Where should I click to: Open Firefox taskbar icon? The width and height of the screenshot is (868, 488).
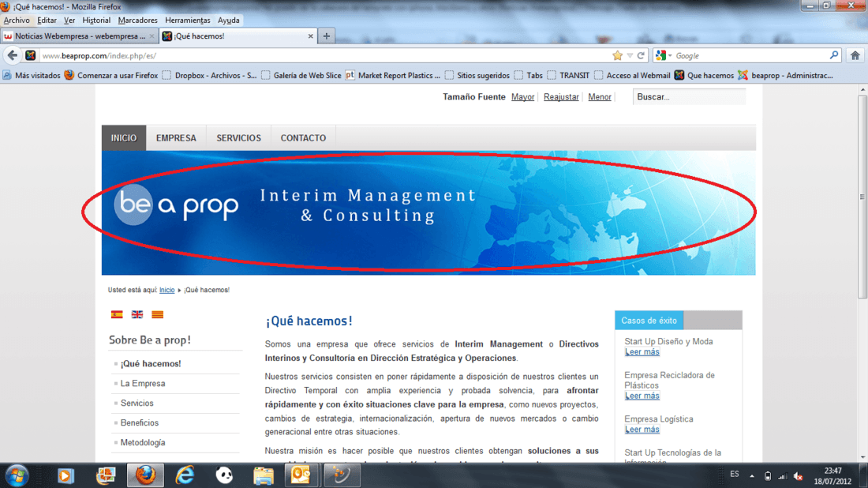click(146, 476)
